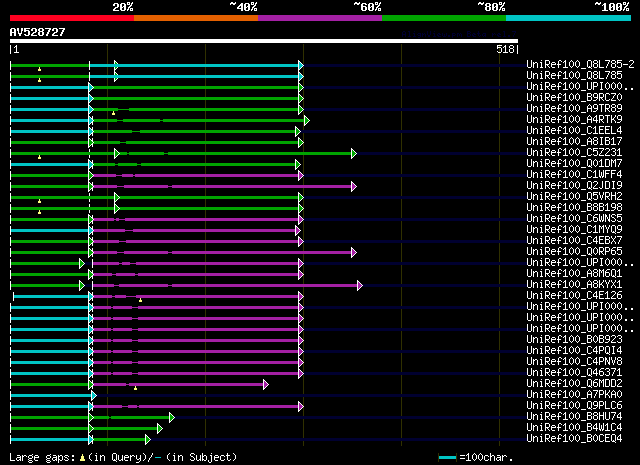Click the 518 query length marker

click(x=505, y=49)
